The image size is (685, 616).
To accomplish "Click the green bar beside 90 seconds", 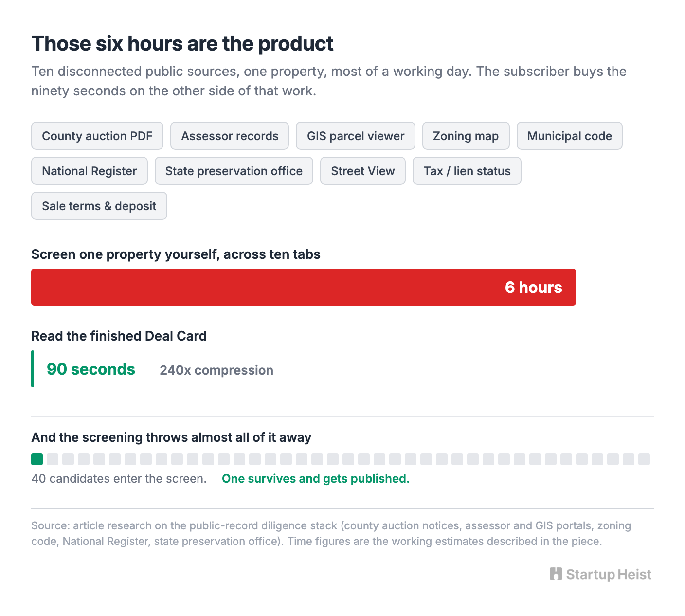I will (33, 369).
